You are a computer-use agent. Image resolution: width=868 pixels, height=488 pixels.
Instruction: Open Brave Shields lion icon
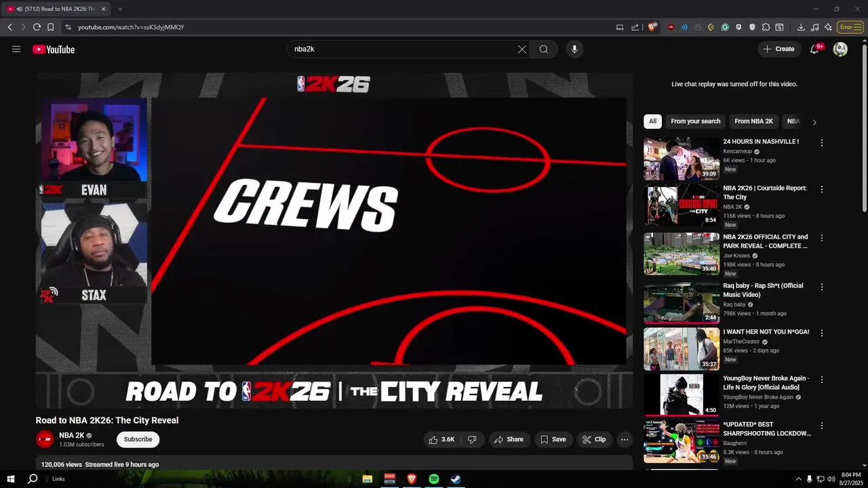tap(652, 27)
